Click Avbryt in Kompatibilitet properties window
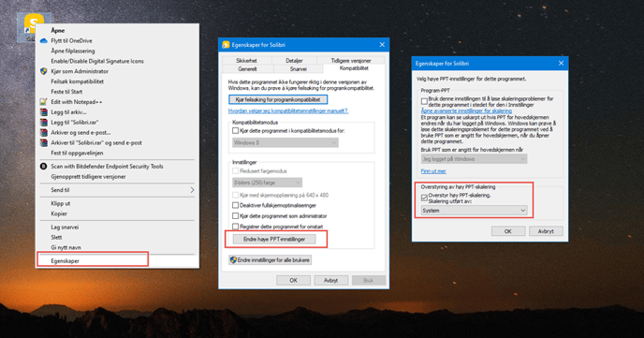 click(331, 280)
